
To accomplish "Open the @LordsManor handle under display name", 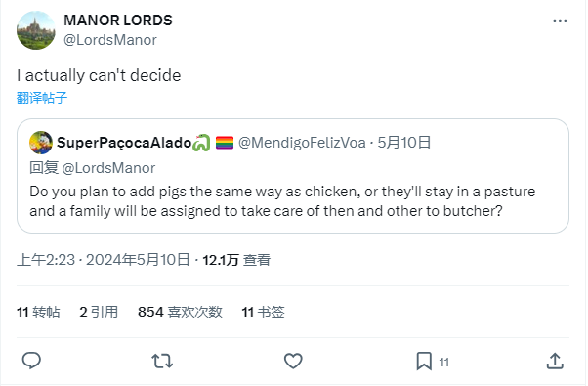I will coord(110,40).
